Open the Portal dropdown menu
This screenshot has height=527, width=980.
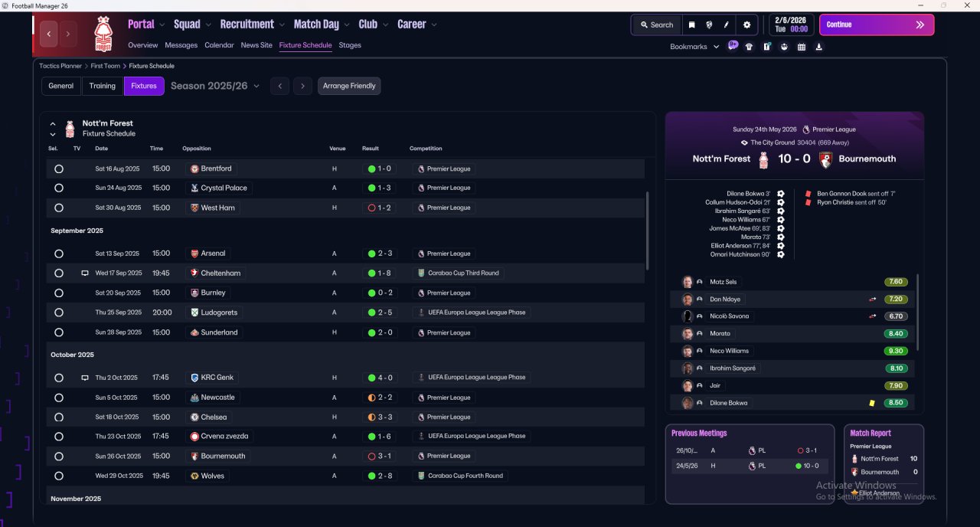146,25
